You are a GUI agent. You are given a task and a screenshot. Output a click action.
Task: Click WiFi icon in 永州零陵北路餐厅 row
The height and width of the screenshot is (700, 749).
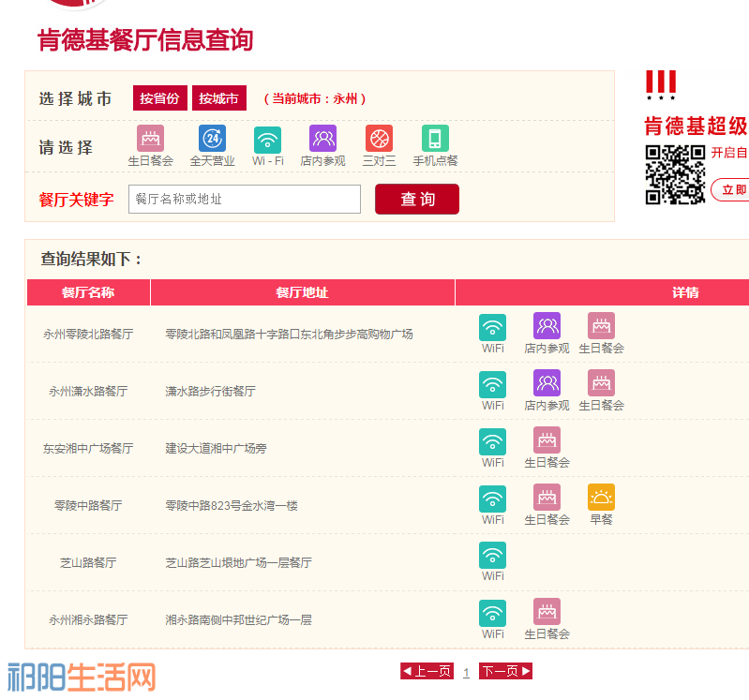(492, 327)
